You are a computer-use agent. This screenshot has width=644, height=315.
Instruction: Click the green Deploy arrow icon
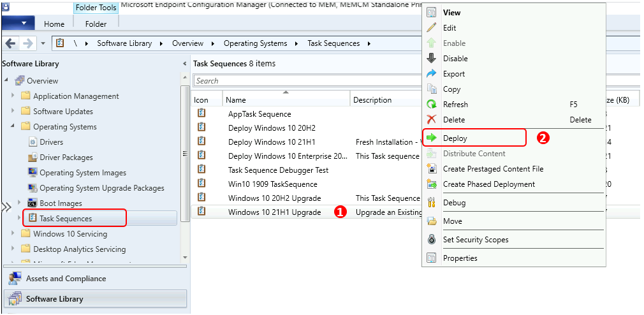(x=431, y=138)
